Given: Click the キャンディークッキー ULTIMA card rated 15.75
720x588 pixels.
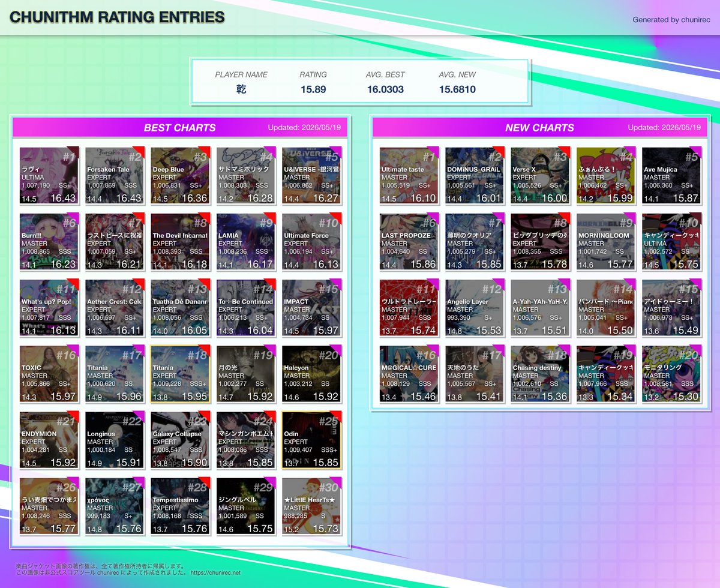Looking at the screenshot, I should click(x=671, y=241).
